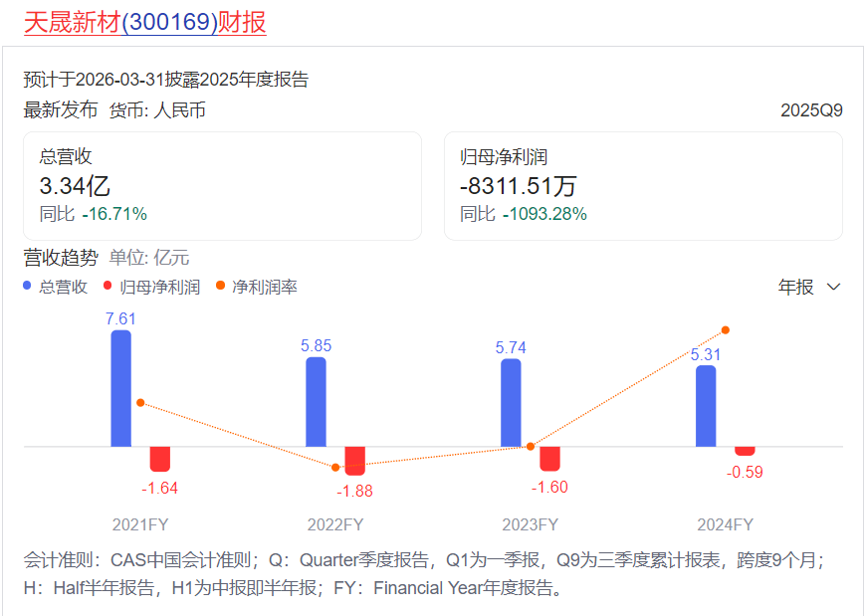The image size is (864, 616).
Task: Click the 2021FY axis label
Action: 140,524
